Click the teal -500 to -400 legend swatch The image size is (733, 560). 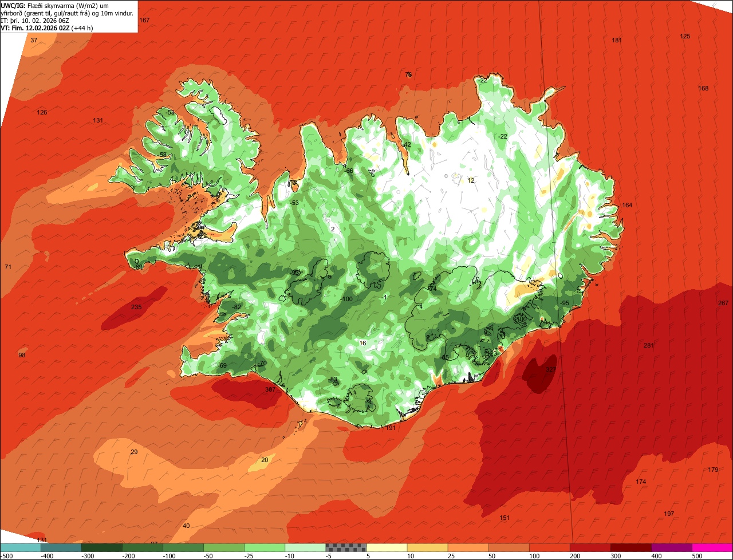click(21, 547)
